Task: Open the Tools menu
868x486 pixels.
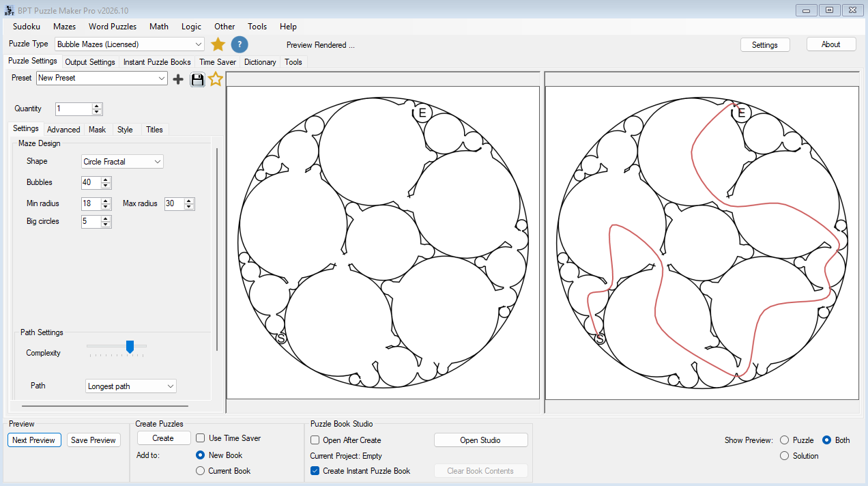Action: click(x=257, y=27)
